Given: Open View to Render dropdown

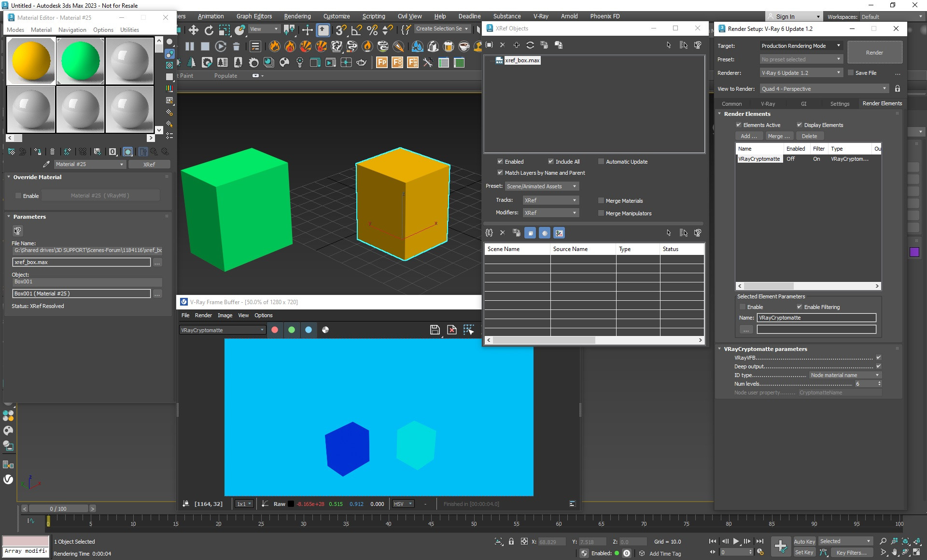Looking at the screenshot, I should [x=824, y=88].
